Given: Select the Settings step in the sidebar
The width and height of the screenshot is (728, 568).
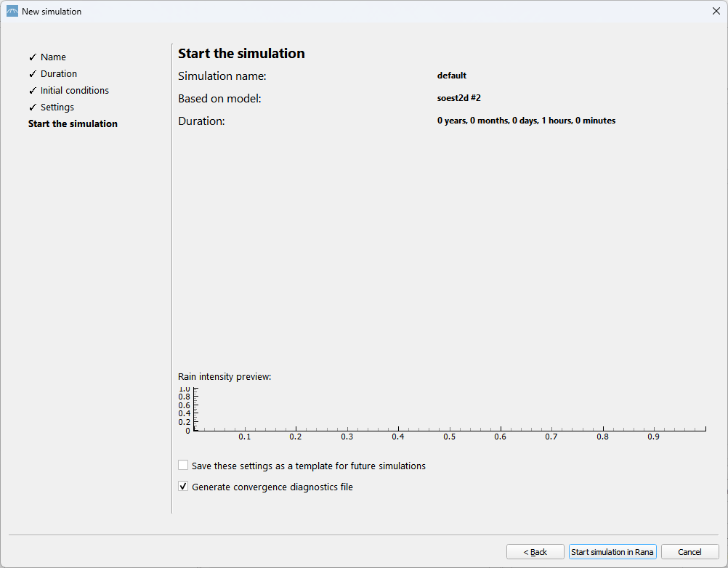Looking at the screenshot, I should click(57, 107).
